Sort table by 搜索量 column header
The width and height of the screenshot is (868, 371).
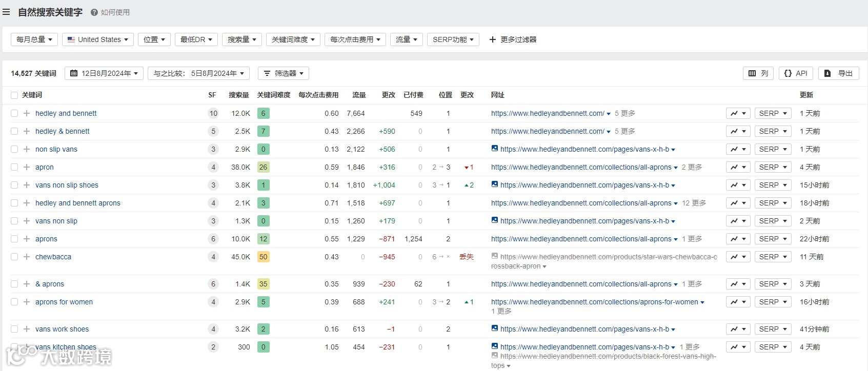click(x=239, y=95)
